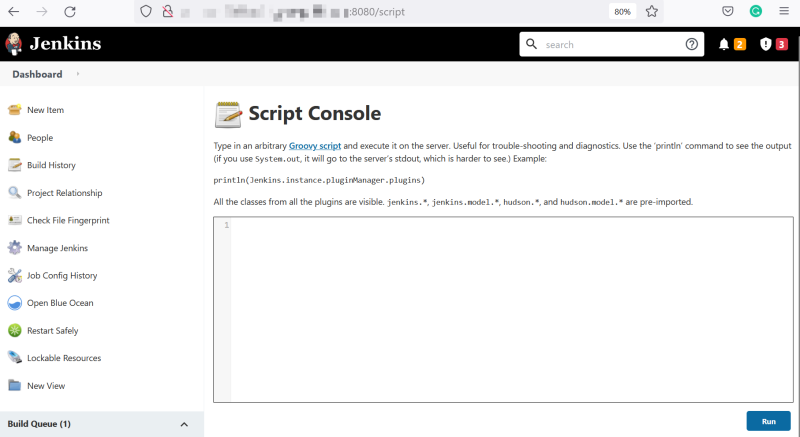Open notifications bell with 2 alerts

732,44
